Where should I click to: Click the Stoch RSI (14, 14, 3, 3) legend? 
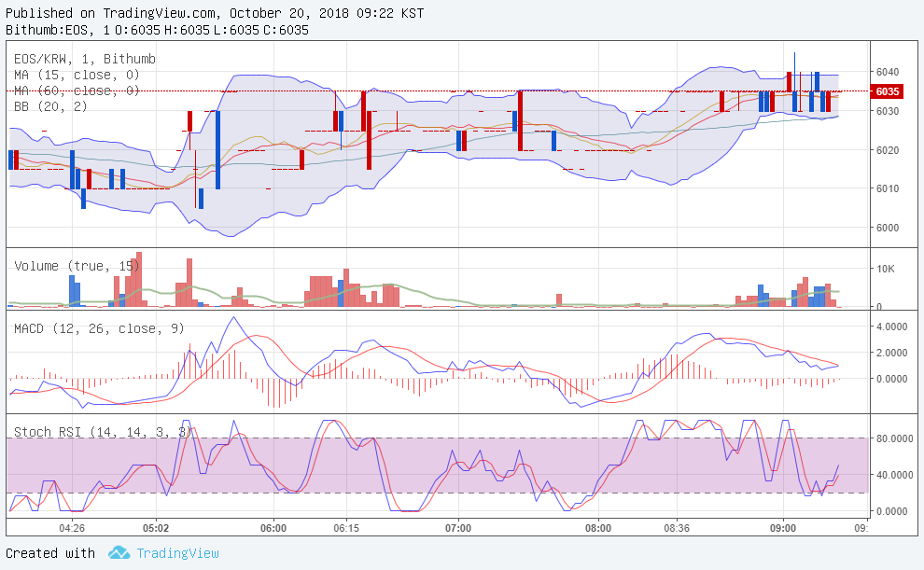coord(103,432)
